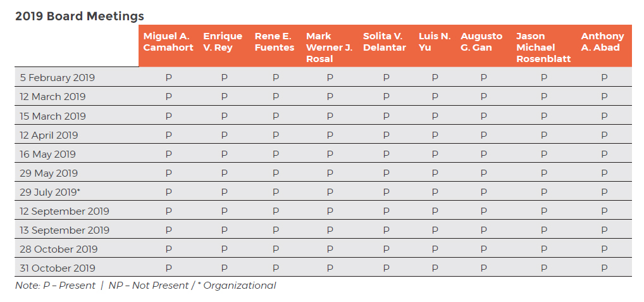Select the 15 March 2019 date cell
The width and height of the screenshot is (644, 302).
53,116
